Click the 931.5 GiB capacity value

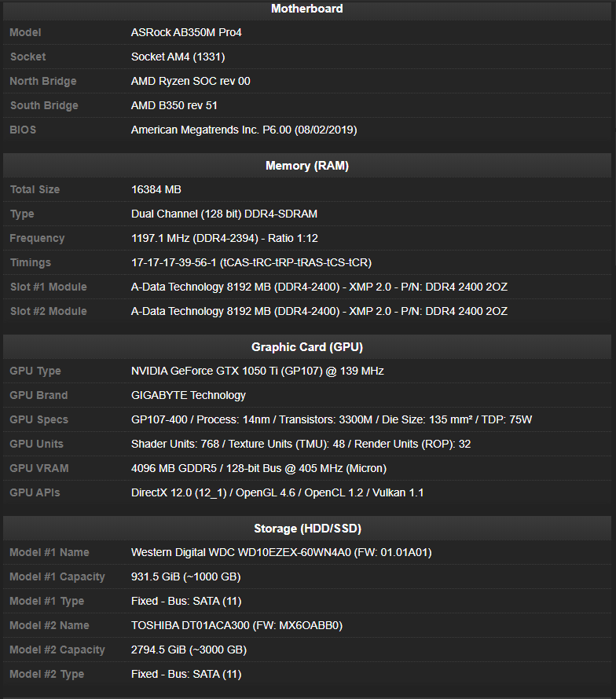[186, 576]
